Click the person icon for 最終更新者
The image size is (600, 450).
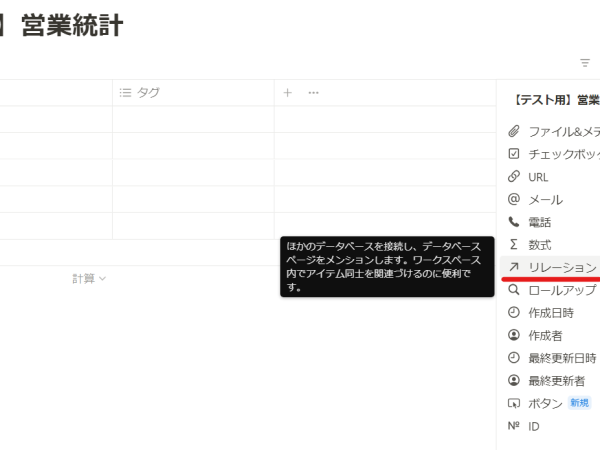[514, 380]
